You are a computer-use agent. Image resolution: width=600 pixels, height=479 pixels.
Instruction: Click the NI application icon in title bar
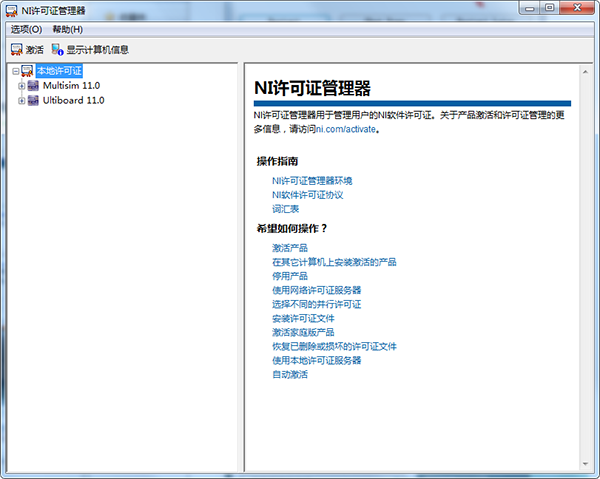pos(10,10)
